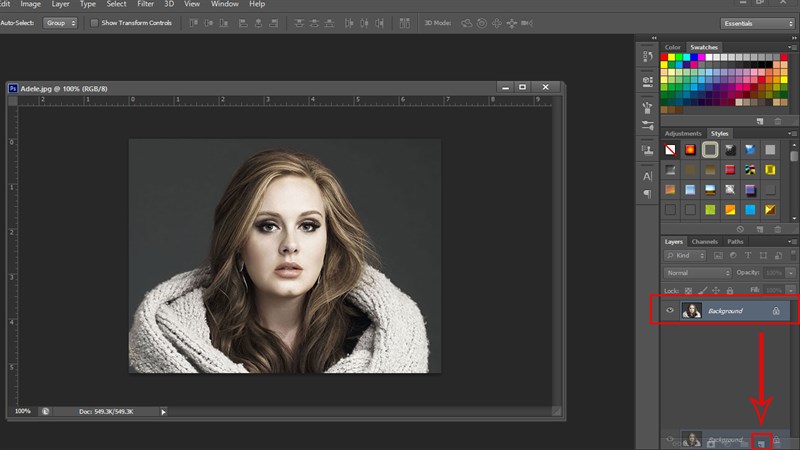The image size is (800, 450).
Task: Switch to the Paths tab
Action: pyautogui.click(x=735, y=241)
